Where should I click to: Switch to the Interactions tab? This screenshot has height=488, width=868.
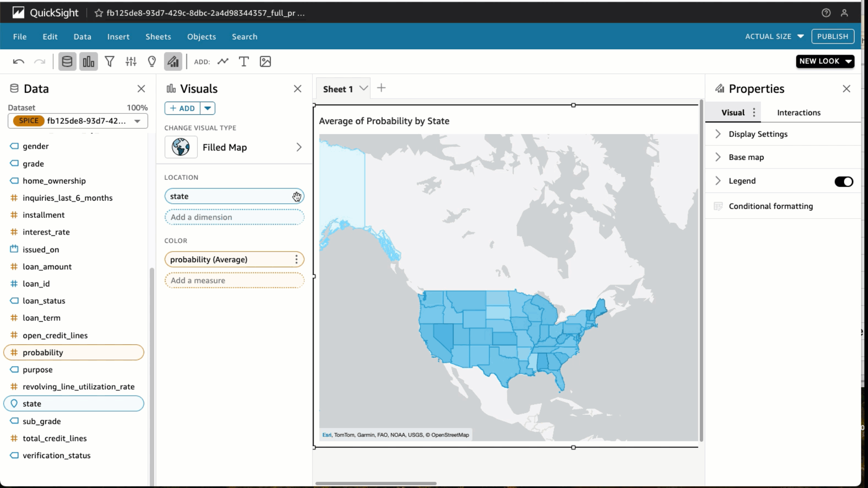click(x=798, y=113)
